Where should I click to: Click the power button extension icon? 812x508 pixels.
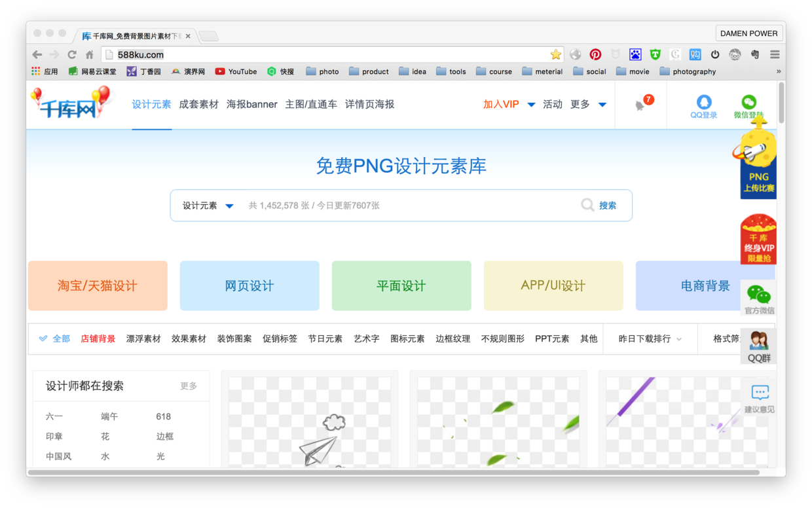pyautogui.click(x=715, y=54)
